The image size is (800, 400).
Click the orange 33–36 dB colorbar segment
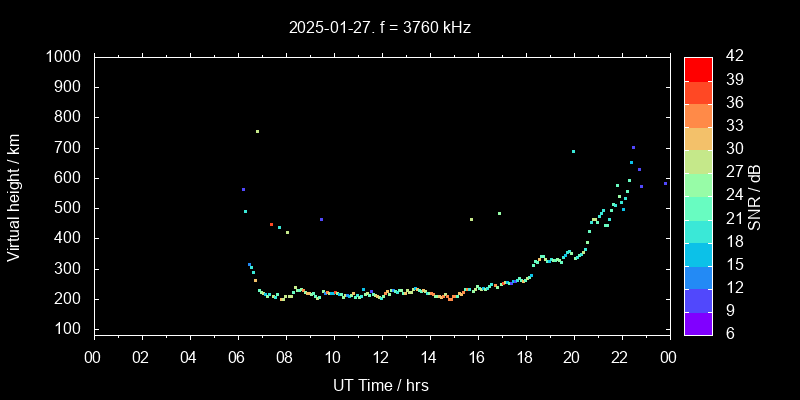(x=698, y=114)
